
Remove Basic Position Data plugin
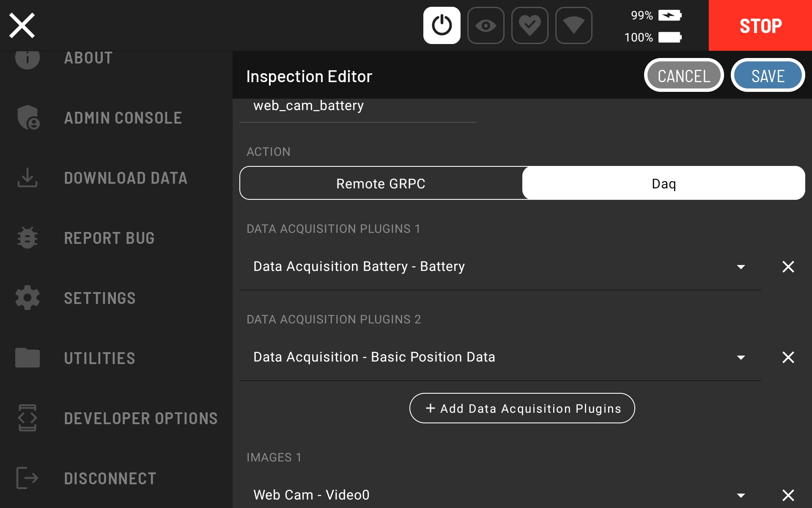pyautogui.click(x=788, y=356)
